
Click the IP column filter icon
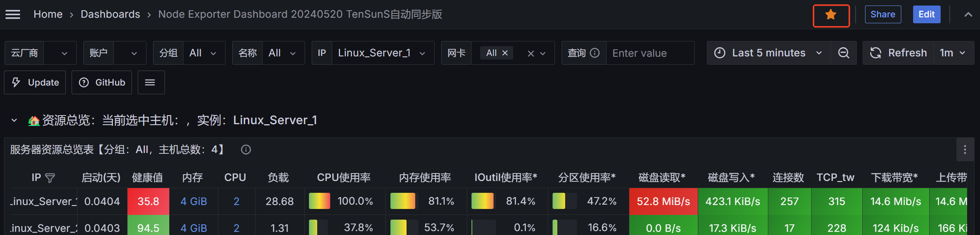pos(50,178)
